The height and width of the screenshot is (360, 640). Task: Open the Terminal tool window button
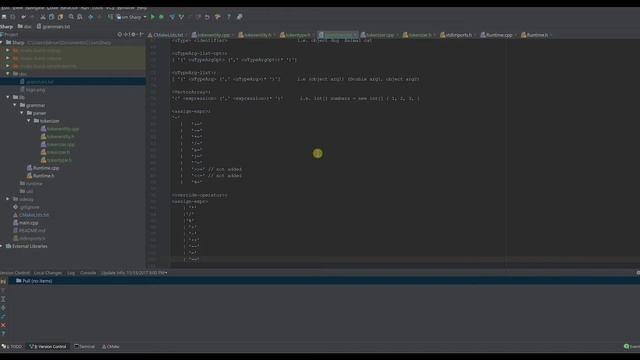tap(84, 347)
